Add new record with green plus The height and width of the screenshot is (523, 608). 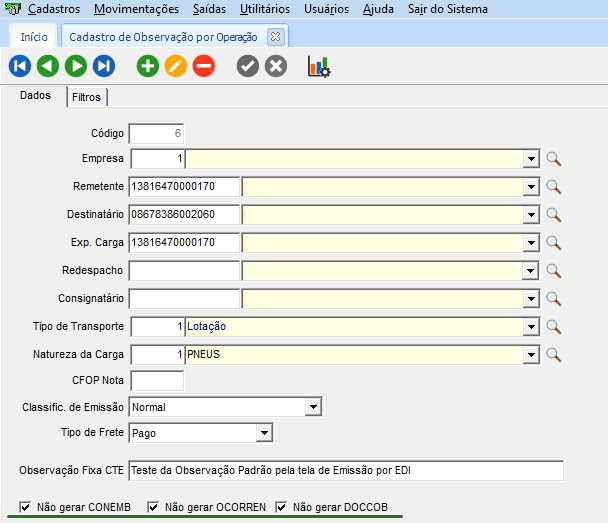148,66
